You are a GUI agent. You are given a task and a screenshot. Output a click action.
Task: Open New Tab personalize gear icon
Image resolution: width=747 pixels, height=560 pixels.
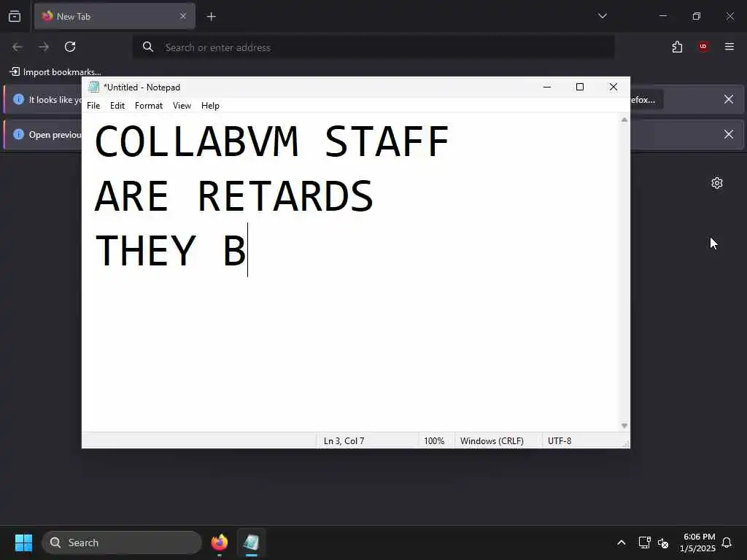tap(716, 183)
